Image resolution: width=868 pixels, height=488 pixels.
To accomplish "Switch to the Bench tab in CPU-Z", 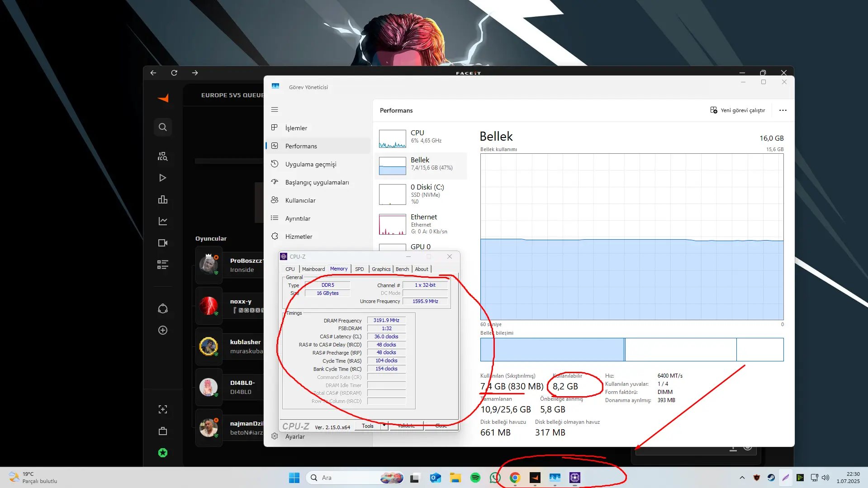I will [402, 269].
